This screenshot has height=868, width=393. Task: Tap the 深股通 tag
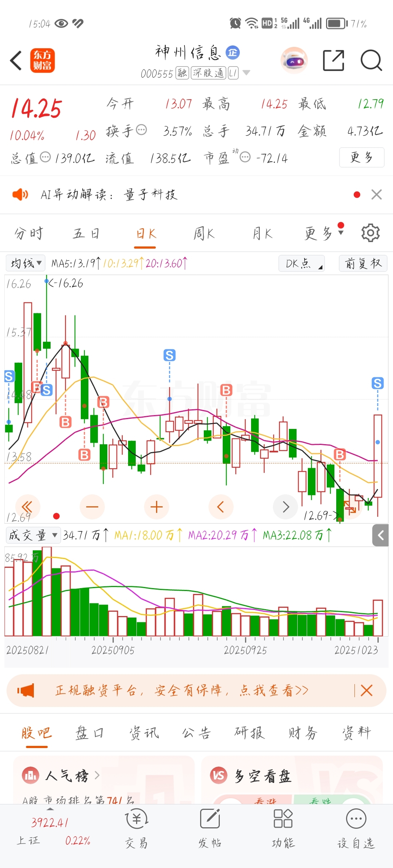click(209, 73)
